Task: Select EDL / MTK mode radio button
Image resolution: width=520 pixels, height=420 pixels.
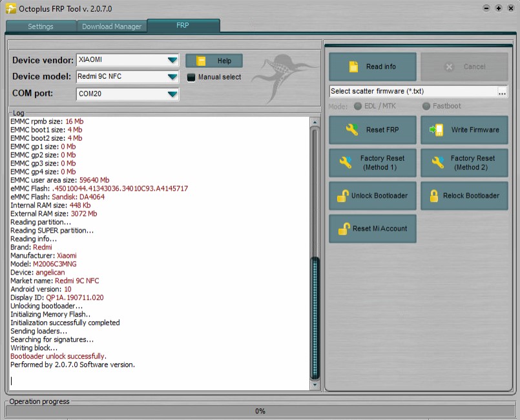Action: [x=357, y=106]
